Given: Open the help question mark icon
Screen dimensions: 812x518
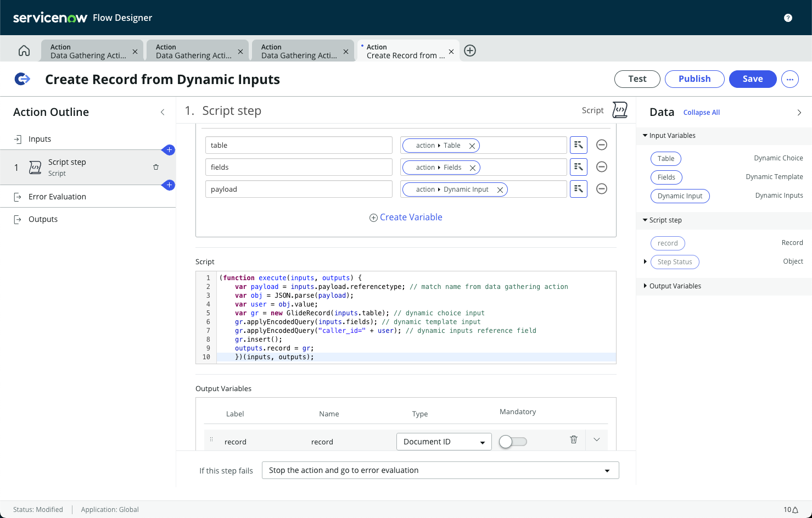Looking at the screenshot, I should tap(788, 18).
